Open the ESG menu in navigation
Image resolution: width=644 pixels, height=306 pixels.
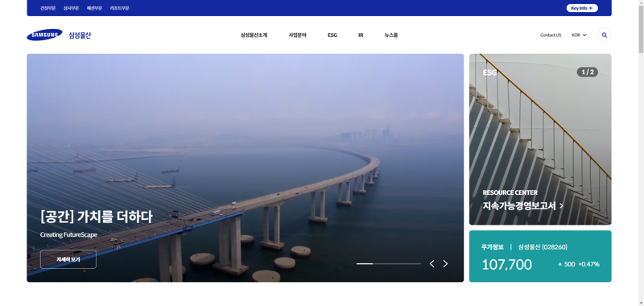[x=332, y=35]
